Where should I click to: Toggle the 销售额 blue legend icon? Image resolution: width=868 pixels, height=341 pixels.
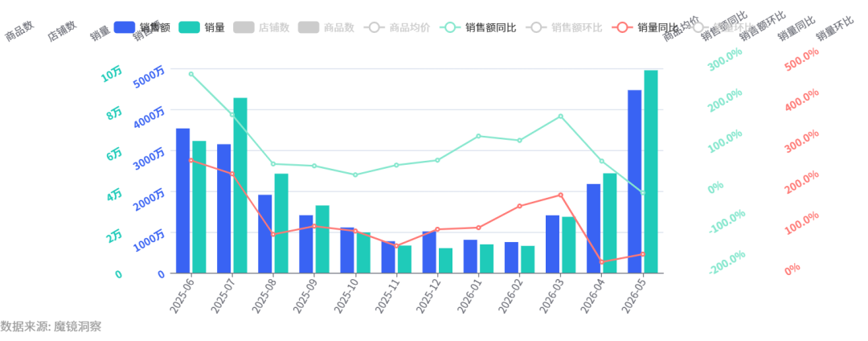(x=125, y=27)
